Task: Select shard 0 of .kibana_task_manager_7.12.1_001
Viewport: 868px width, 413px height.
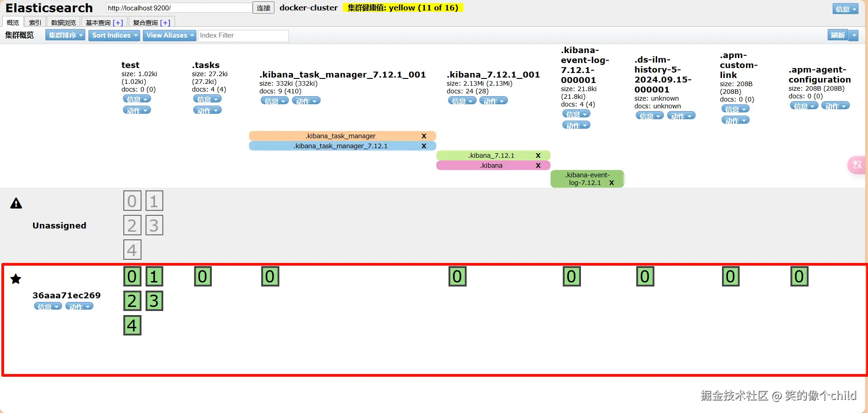Action: pyautogui.click(x=270, y=277)
